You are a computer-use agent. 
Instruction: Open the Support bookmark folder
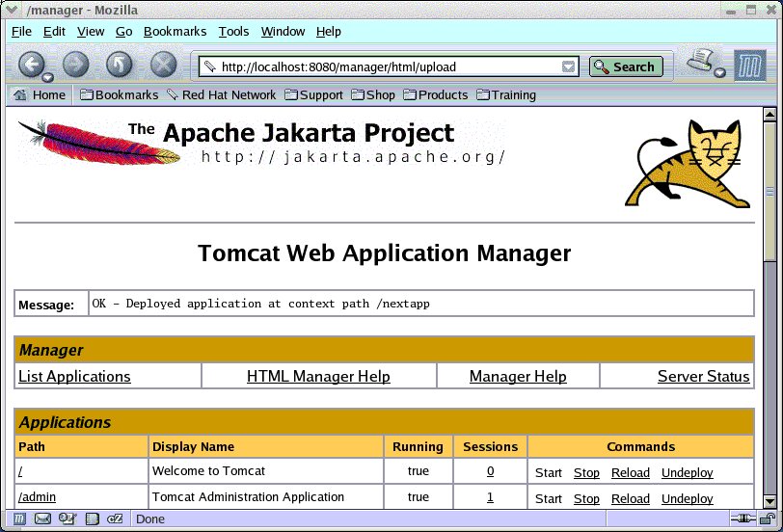tap(313, 94)
